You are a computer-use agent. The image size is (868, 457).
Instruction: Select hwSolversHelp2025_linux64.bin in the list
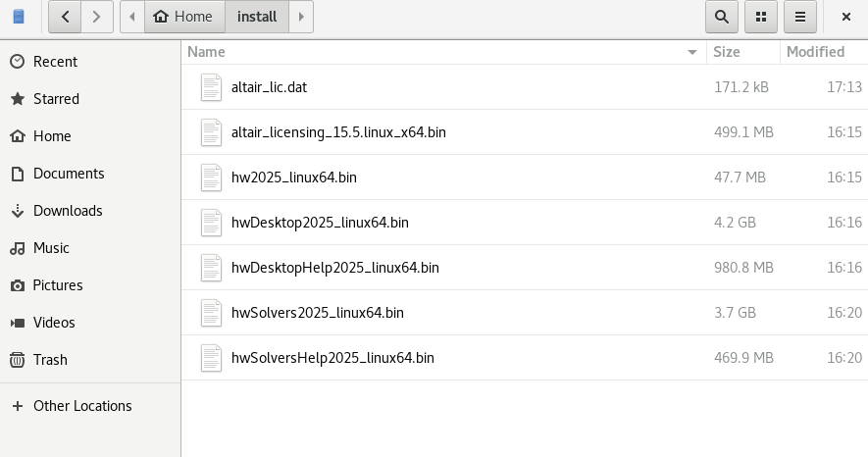point(332,358)
